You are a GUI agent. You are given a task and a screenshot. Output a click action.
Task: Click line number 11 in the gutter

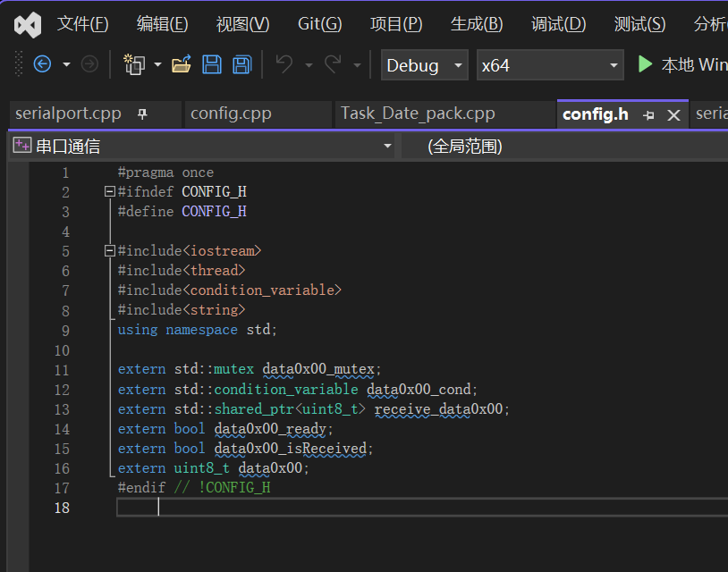pyautogui.click(x=62, y=370)
